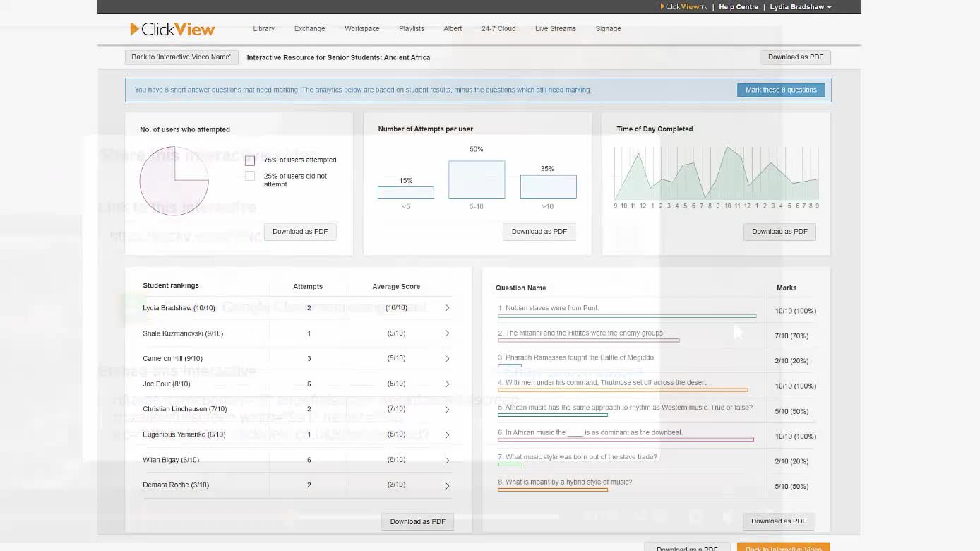
Task: Open the Playlists menu item
Action: coord(412,29)
